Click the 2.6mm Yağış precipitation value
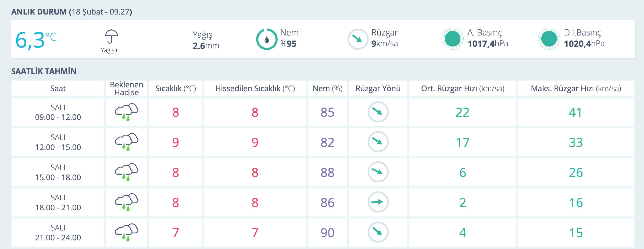The width and height of the screenshot is (644, 249). point(206,46)
